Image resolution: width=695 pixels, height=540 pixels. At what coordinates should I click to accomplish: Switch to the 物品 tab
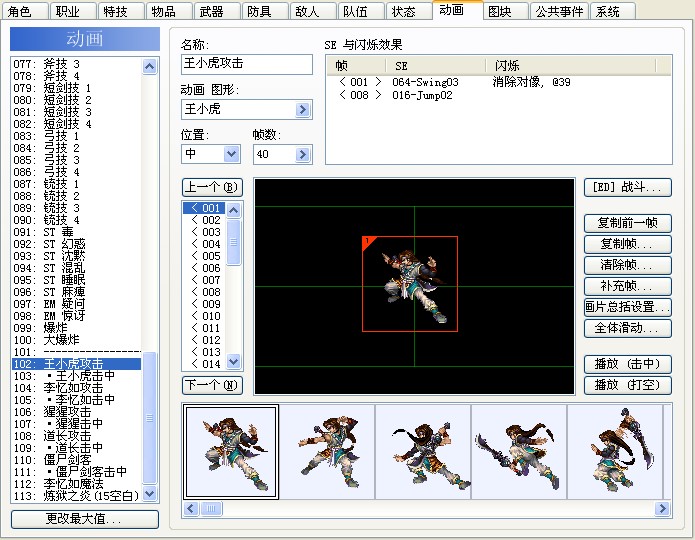(169, 11)
